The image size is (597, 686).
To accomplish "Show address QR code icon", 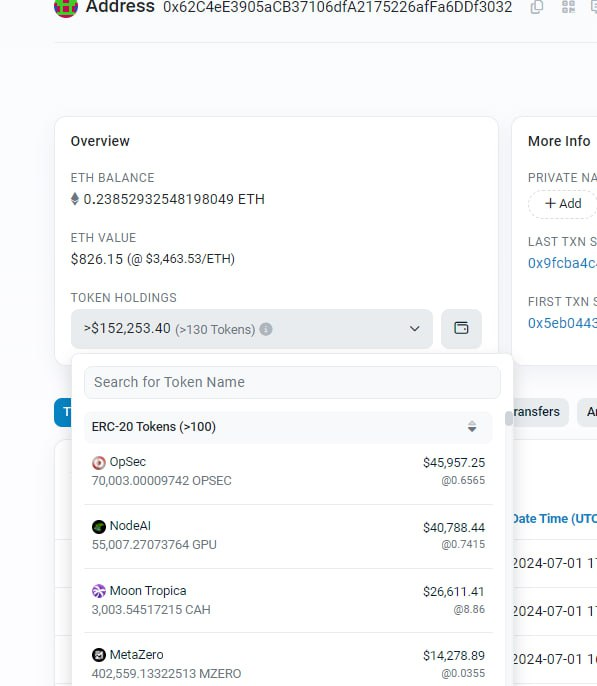I will pos(568,7).
